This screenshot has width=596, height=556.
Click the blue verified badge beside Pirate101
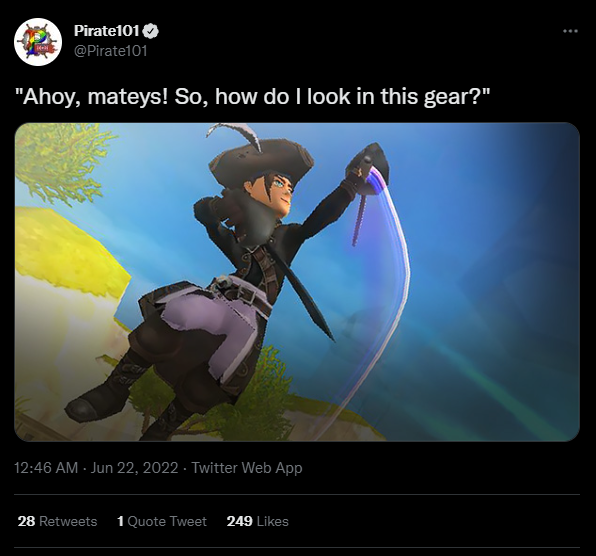(151, 32)
